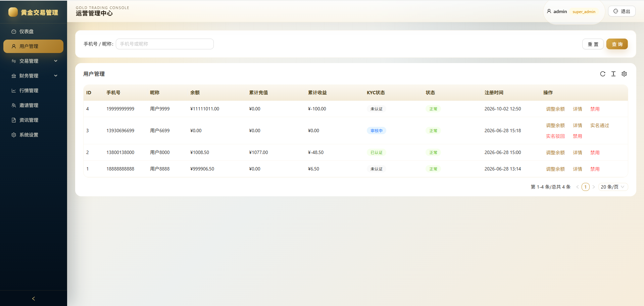Click the admin user avatar icon

549,11
